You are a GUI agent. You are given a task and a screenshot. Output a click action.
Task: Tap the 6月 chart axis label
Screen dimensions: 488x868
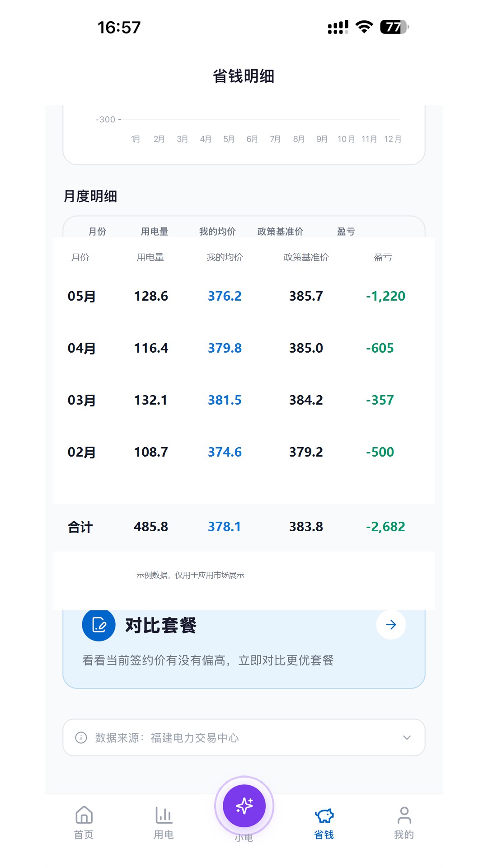[252, 139]
